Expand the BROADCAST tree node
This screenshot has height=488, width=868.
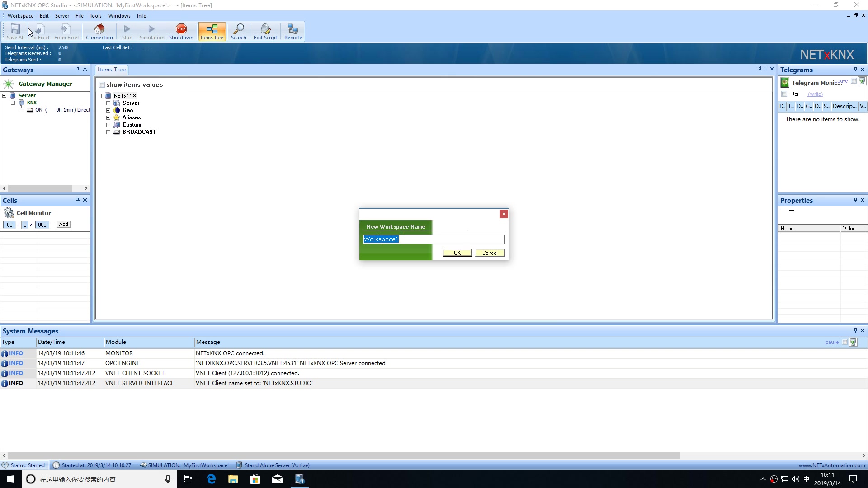(108, 132)
